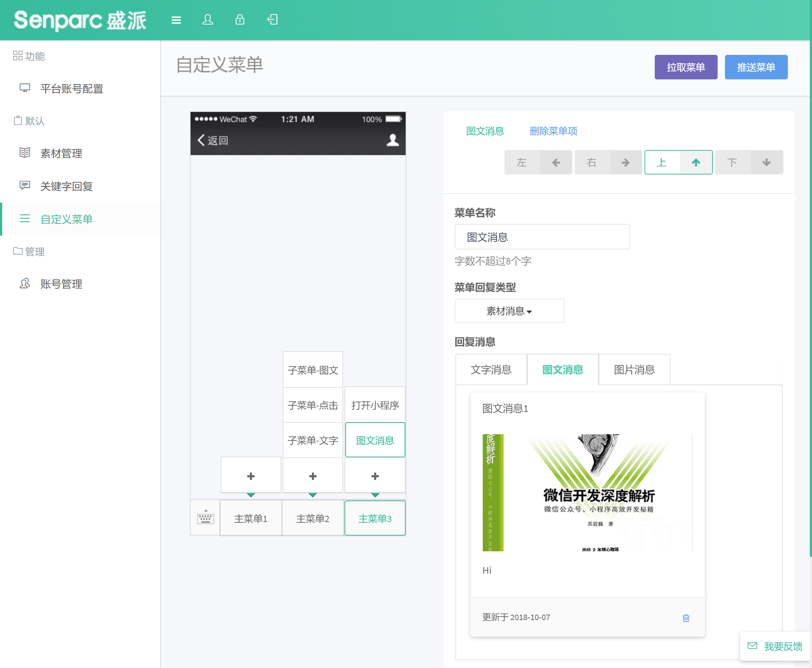Switch to the 文字消息 tab
This screenshot has height=668, width=812.
click(491, 370)
